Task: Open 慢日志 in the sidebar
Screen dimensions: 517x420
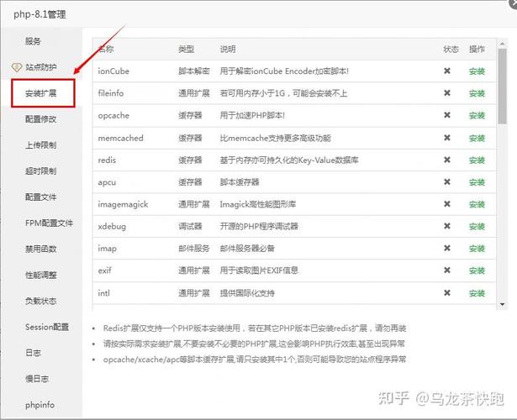Action: 37,379
